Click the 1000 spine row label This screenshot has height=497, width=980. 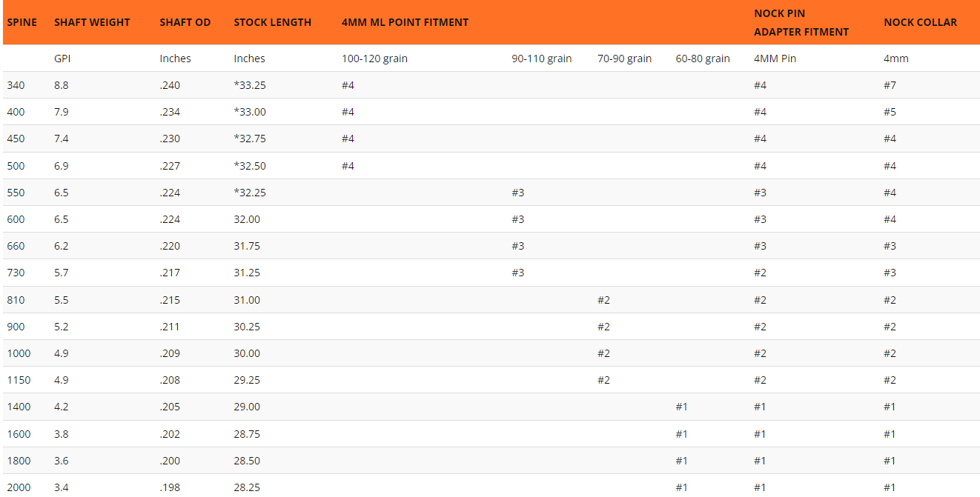pos(19,353)
